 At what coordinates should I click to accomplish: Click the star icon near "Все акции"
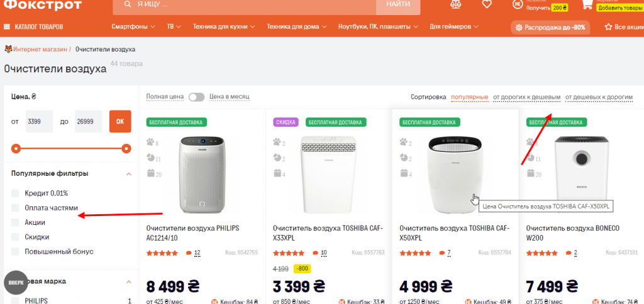pos(608,27)
